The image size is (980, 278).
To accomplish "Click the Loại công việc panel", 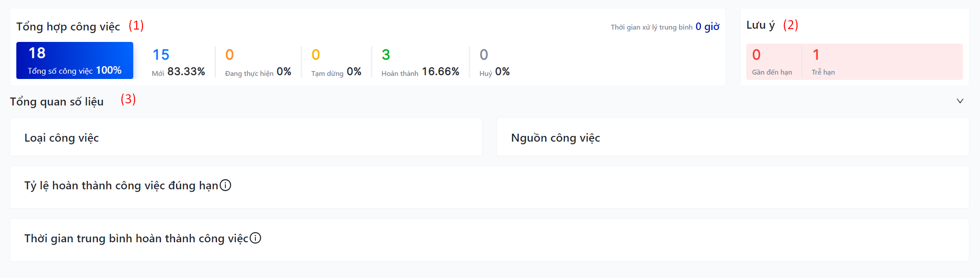I will pos(246,137).
